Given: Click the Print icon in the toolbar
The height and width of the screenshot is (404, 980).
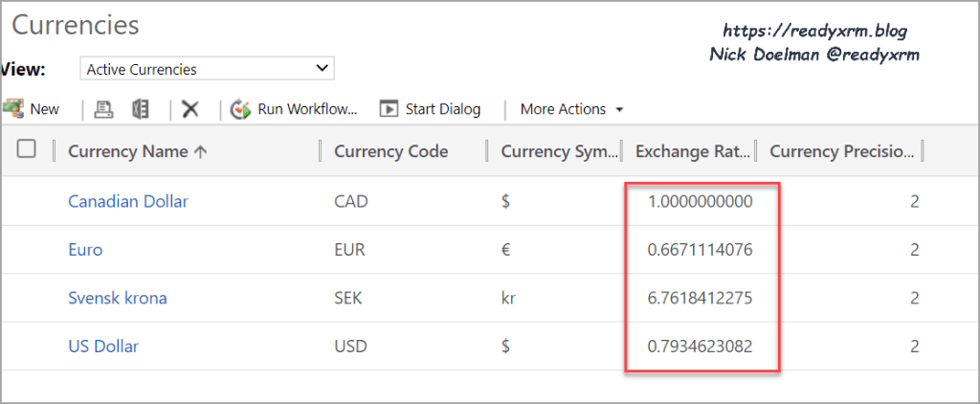Looking at the screenshot, I should 103,109.
